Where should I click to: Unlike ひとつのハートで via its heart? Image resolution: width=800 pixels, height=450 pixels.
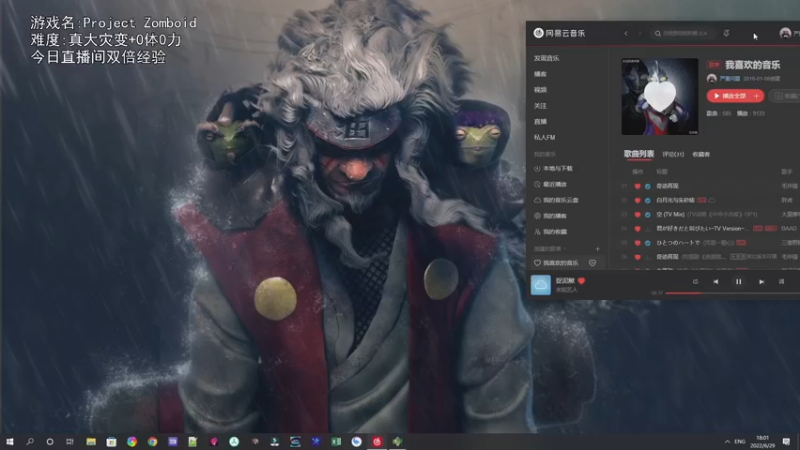click(637, 243)
